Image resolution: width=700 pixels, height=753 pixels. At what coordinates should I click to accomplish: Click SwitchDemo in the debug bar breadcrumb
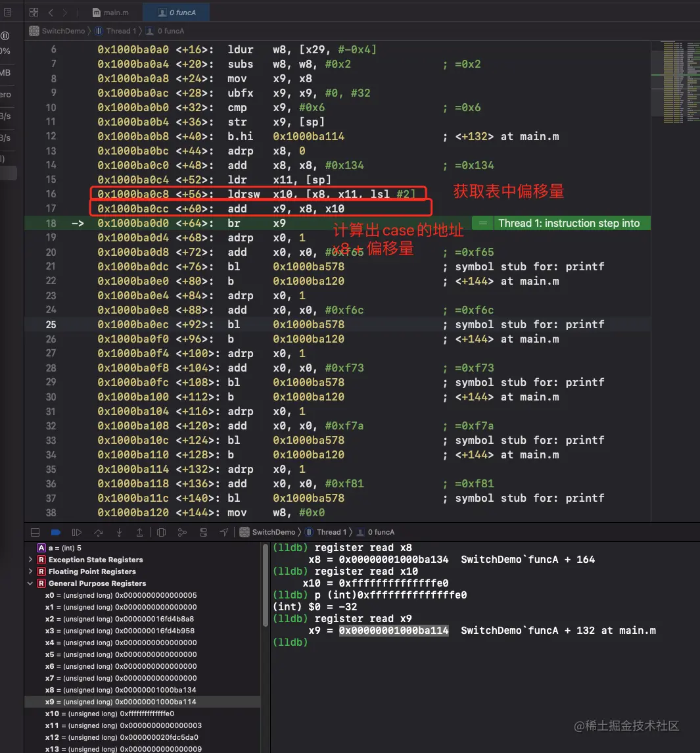pos(273,532)
